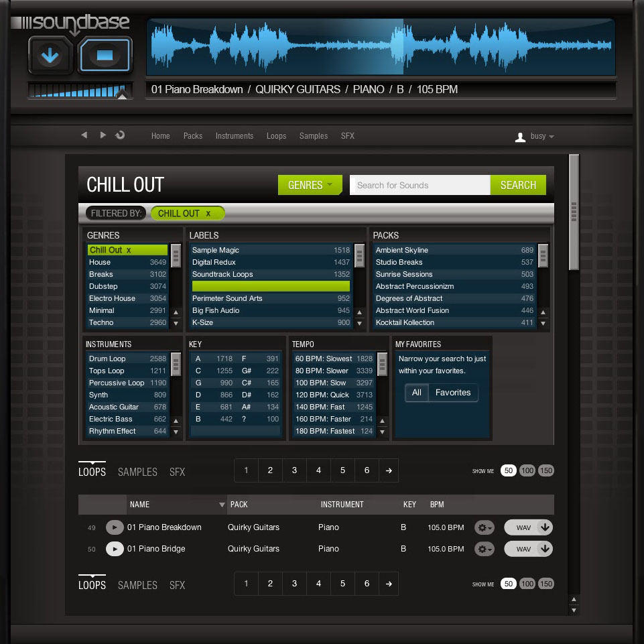Go to page 5 in lower pagination
The width and height of the screenshot is (644, 644).
(342, 584)
